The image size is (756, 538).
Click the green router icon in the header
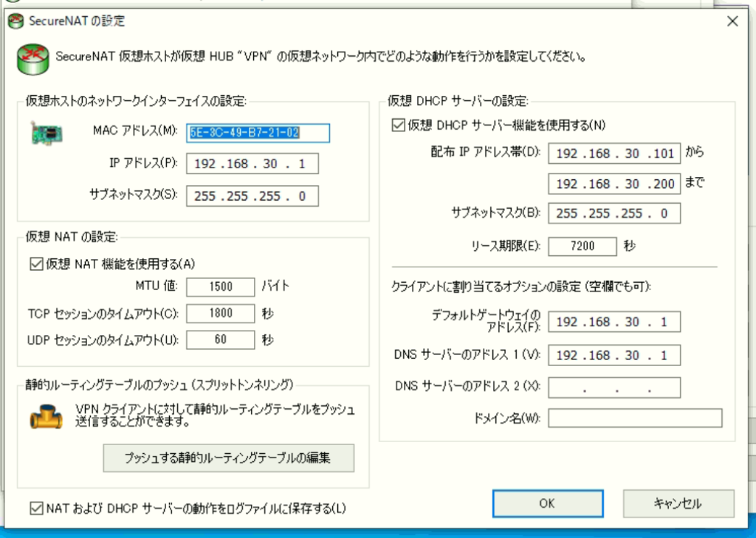pyautogui.click(x=32, y=59)
